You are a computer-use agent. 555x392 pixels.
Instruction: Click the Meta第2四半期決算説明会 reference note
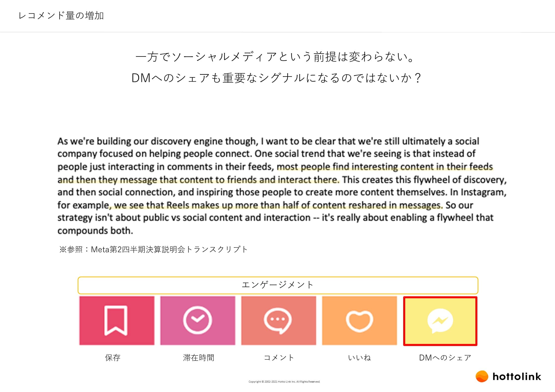click(x=153, y=249)
